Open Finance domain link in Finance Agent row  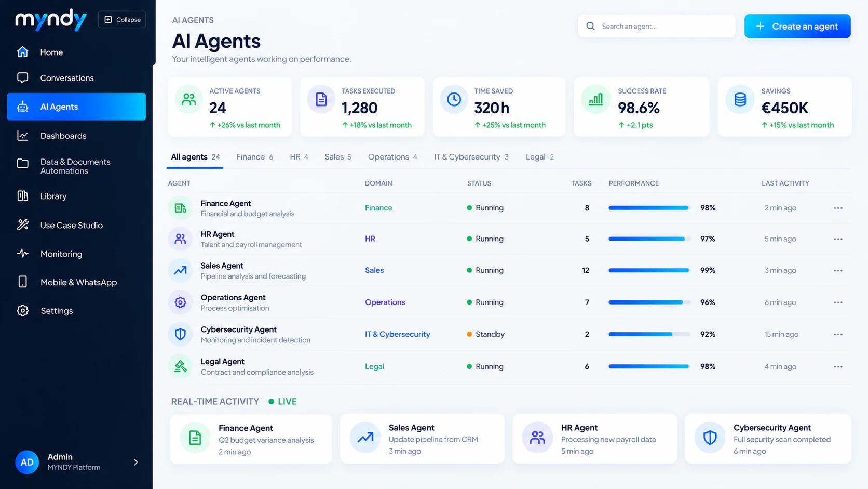click(378, 208)
